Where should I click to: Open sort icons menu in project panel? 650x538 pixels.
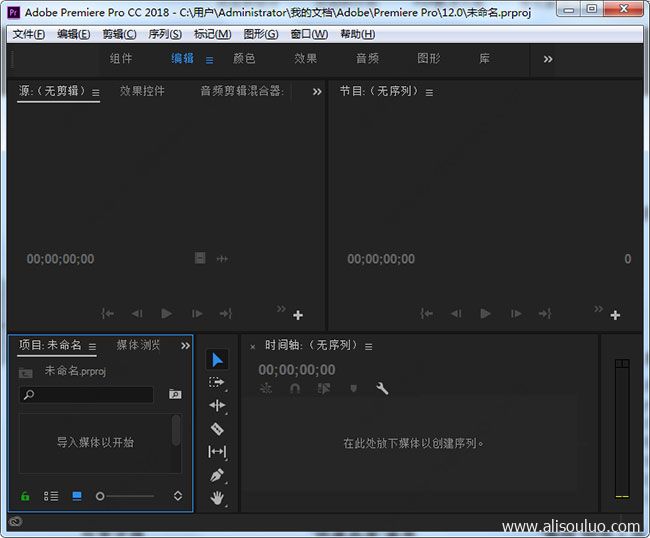point(178,496)
